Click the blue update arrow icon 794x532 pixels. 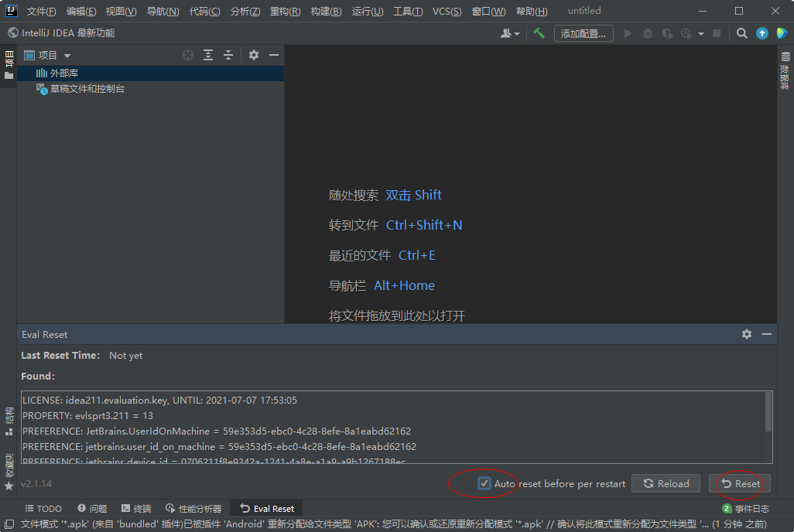[x=762, y=33]
